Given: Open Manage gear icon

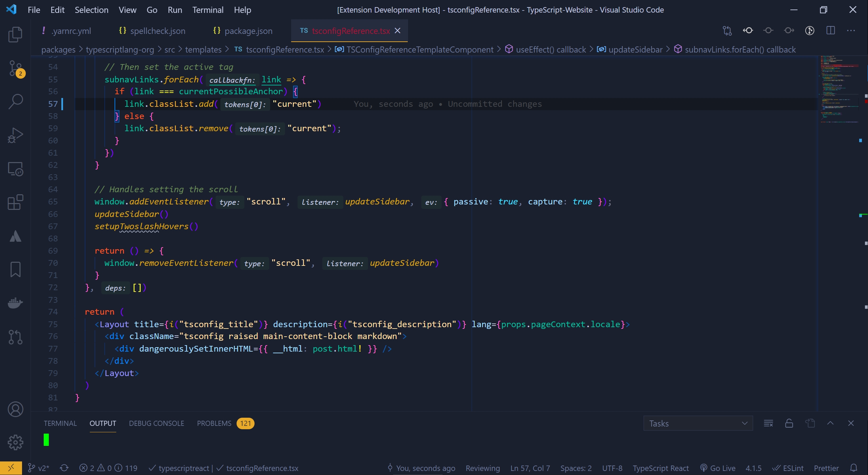Looking at the screenshot, I should 15,442.
